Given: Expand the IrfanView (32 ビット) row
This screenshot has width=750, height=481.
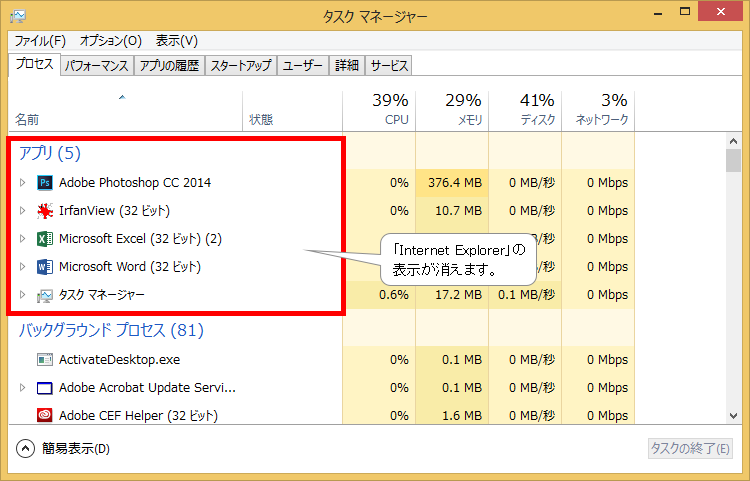Looking at the screenshot, I should click(22, 211).
